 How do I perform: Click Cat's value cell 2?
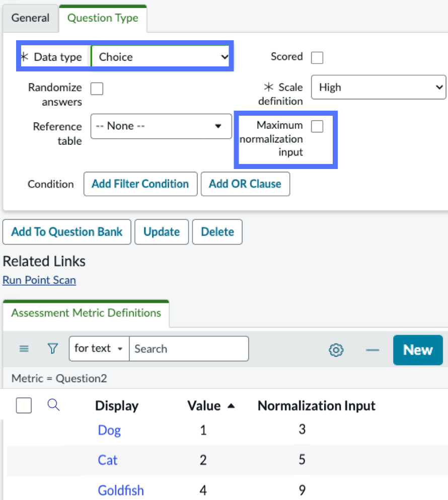[203, 460]
